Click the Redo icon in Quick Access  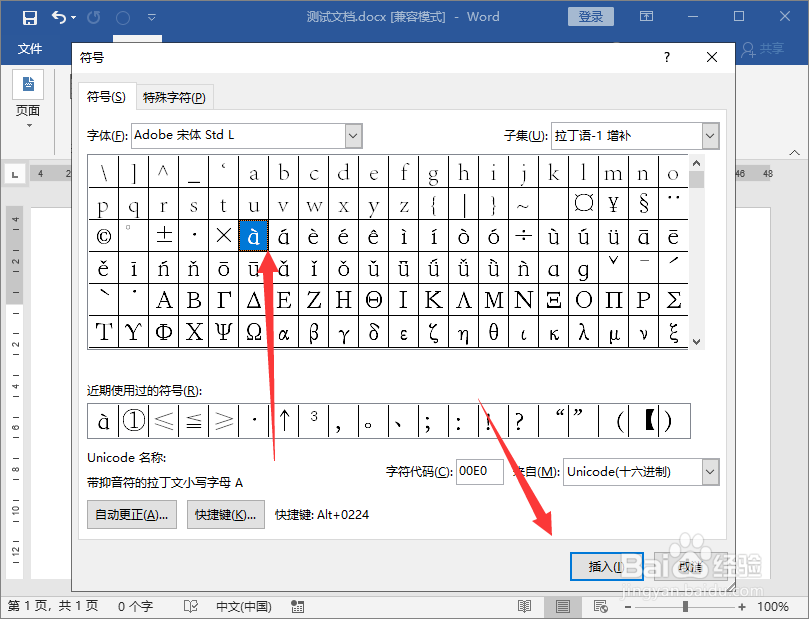[x=93, y=18]
